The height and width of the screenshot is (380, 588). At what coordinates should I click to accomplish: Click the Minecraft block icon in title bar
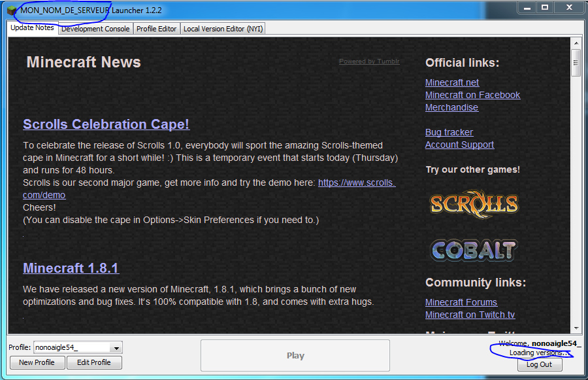[x=12, y=10]
